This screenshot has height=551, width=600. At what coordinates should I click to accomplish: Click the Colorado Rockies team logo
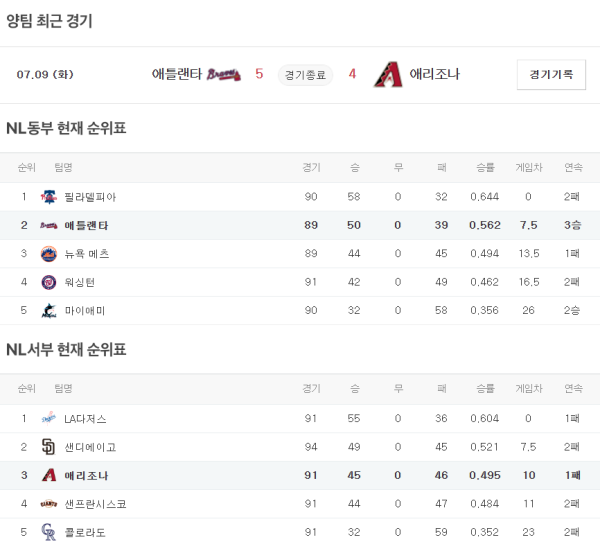(x=48, y=532)
